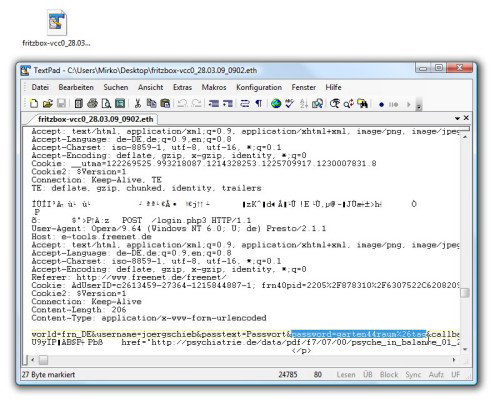The height and width of the screenshot is (401, 500).
Task: Create a new document with toolbar icon
Action: pos(34,104)
